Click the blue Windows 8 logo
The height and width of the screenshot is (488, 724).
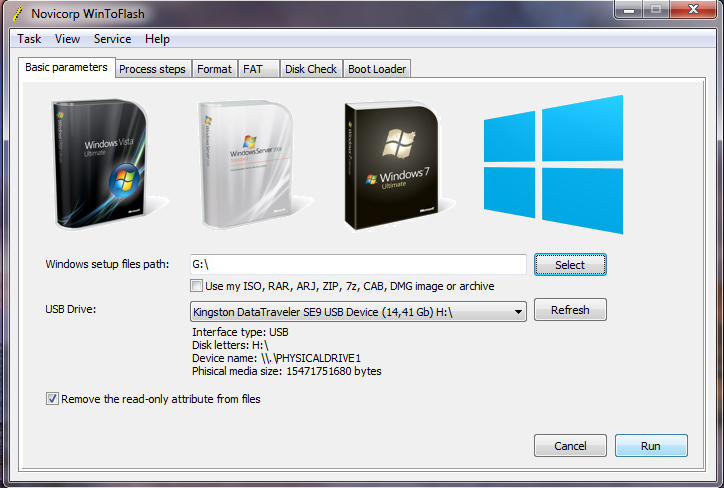[x=553, y=164]
